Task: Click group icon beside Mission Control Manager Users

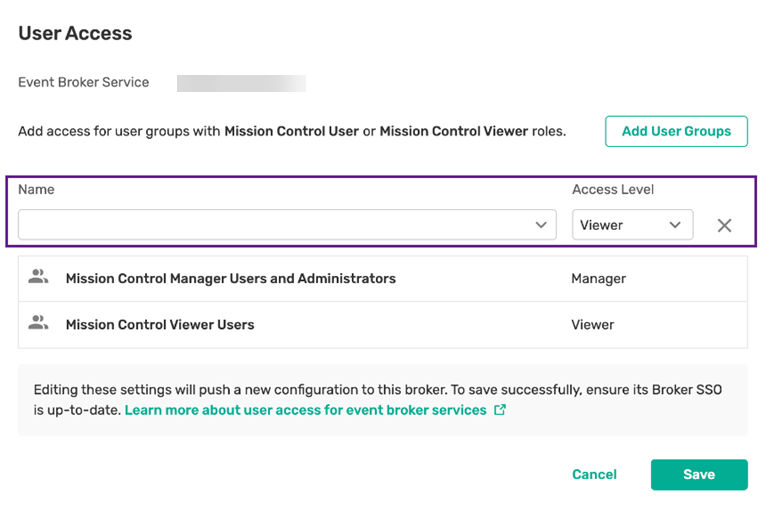Action: [x=38, y=278]
